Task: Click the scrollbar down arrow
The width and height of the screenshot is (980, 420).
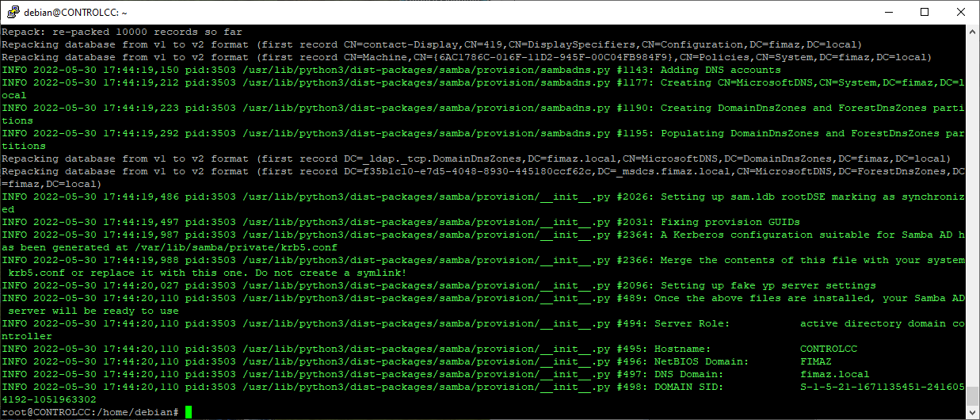Action: click(x=972, y=412)
